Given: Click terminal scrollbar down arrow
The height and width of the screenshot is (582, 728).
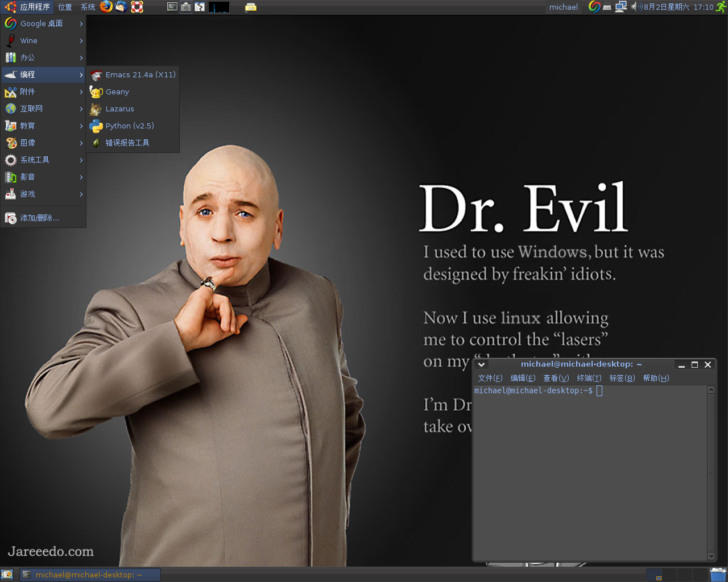Looking at the screenshot, I should click(x=711, y=556).
